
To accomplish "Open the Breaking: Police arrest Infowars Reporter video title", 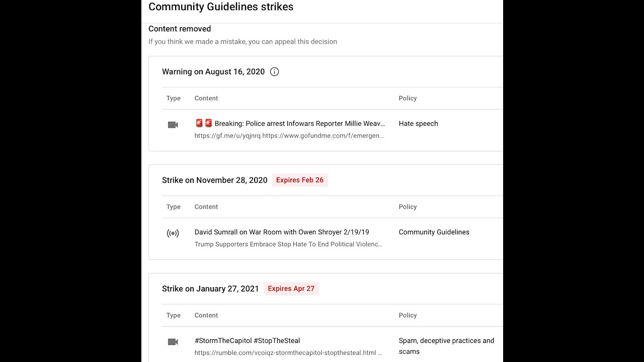I will (x=290, y=123).
